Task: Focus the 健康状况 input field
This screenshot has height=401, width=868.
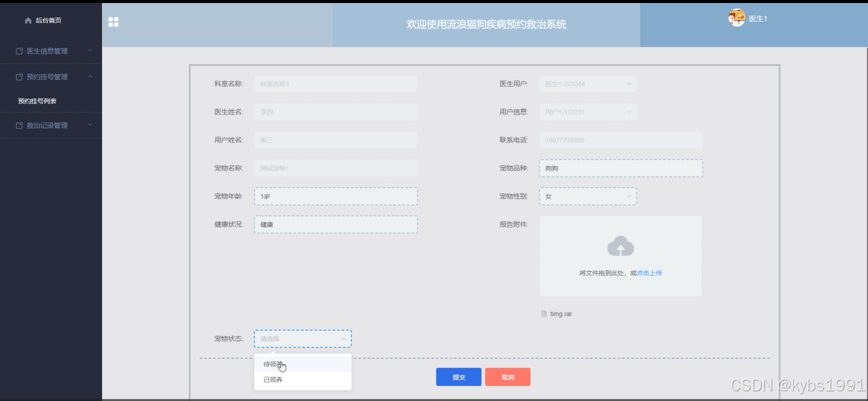Action: [x=335, y=224]
